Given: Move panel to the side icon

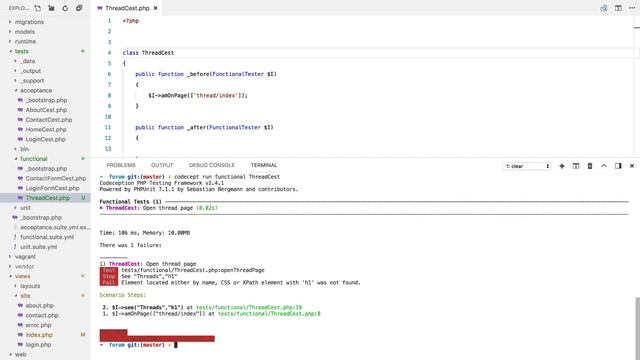Looking at the screenshot, I should click(x=618, y=166).
